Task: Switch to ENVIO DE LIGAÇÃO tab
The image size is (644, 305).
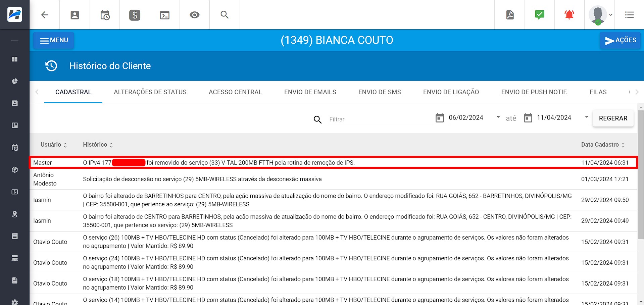Action: tap(451, 92)
